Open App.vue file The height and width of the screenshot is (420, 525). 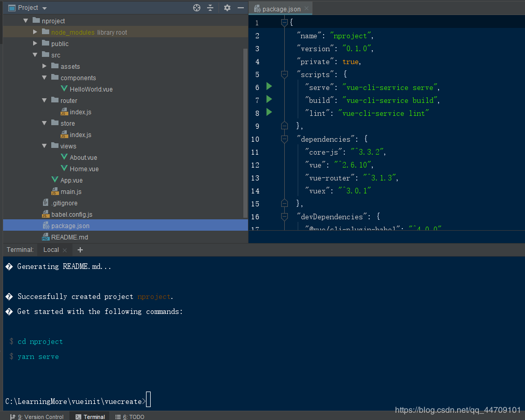(67, 180)
